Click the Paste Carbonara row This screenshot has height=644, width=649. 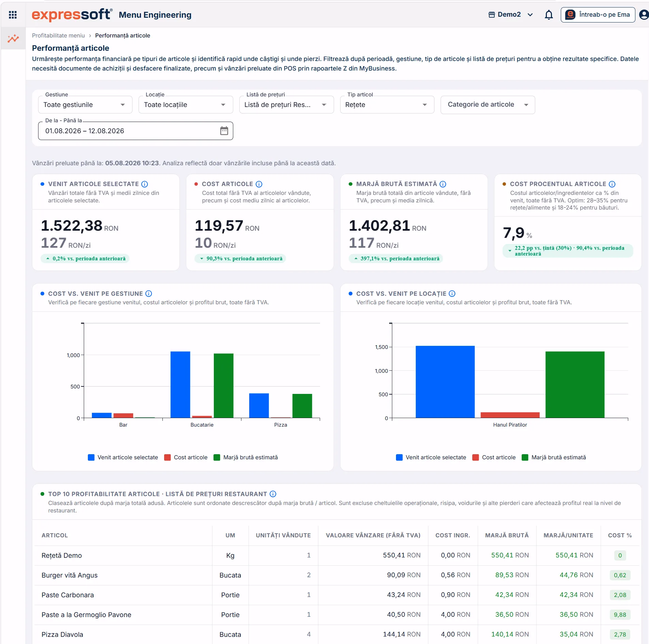point(336,595)
